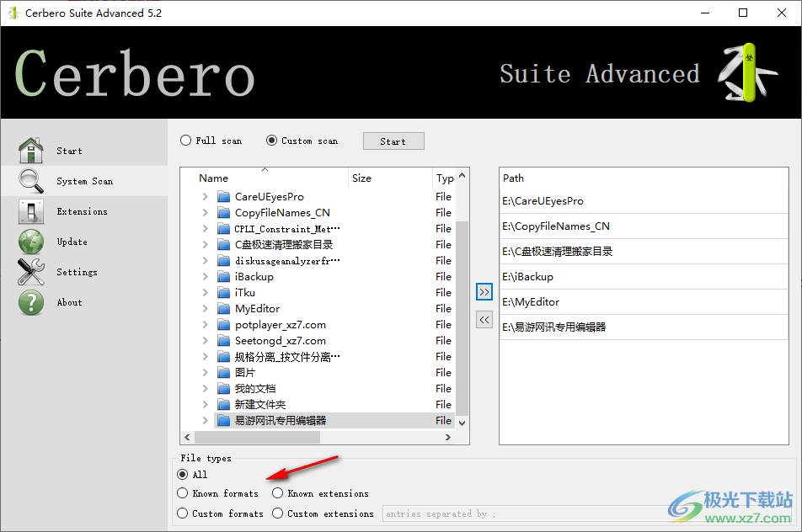Expand the MyEditor folder
802x532 pixels.
pyautogui.click(x=205, y=309)
